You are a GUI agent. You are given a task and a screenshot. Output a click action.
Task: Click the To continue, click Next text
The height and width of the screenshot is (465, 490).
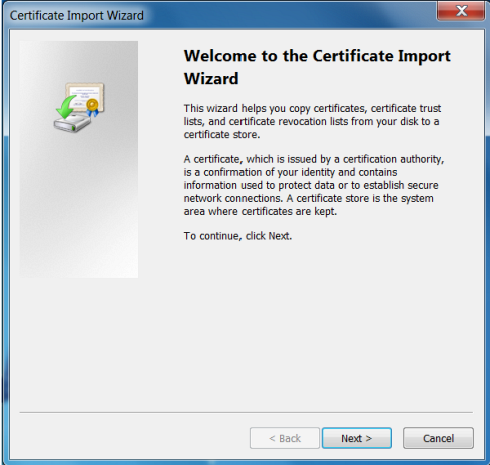tap(238, 236)
